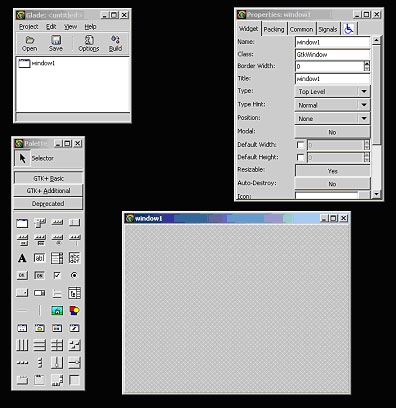This screenshot has height=408, width=396.
Task: Pick the Vertical Button Box widget in the palette
Action: tap(40, 363)
